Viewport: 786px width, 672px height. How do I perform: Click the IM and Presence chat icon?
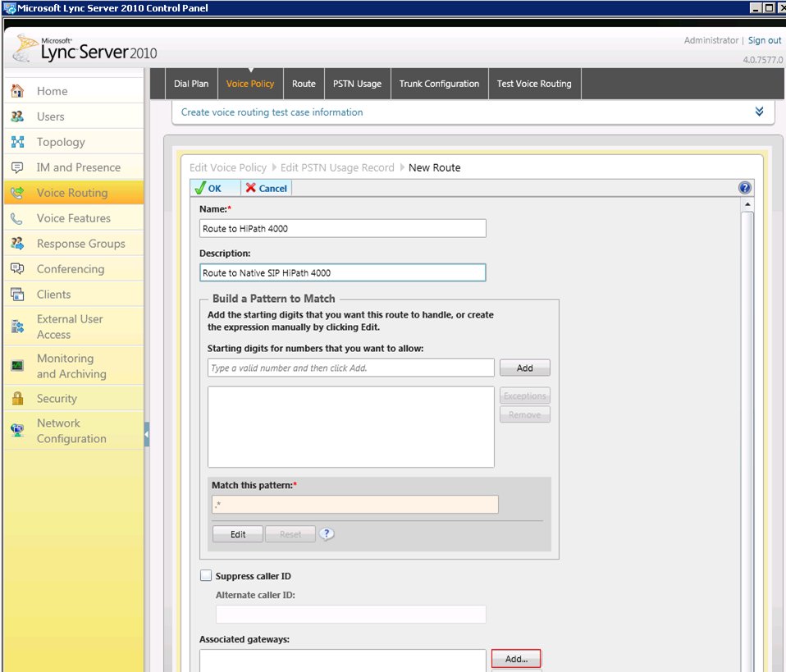tap(17, 167)
